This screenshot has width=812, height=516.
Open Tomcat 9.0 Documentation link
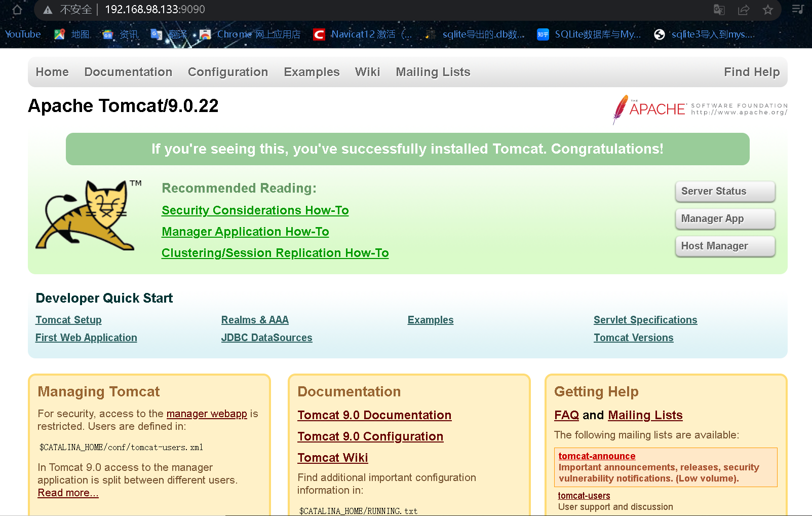pos(374,416)
